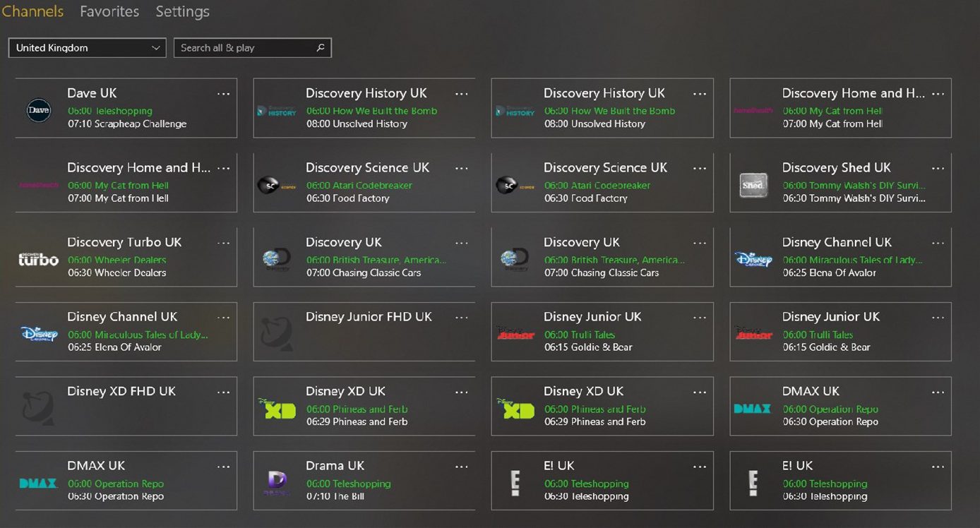The height and width of the screenshot is (528, 980).
Task: Select 07:10 Scrapheap Challenge listing
Action: 127,124
